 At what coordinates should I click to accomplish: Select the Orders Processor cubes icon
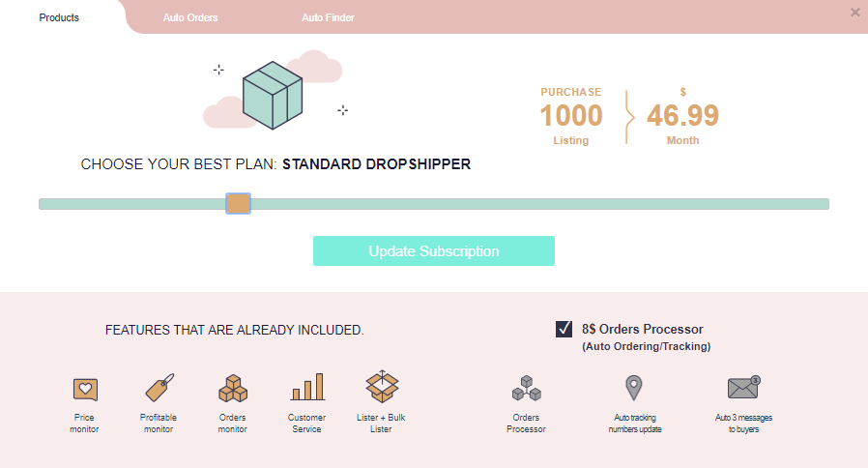coord(527,389)
